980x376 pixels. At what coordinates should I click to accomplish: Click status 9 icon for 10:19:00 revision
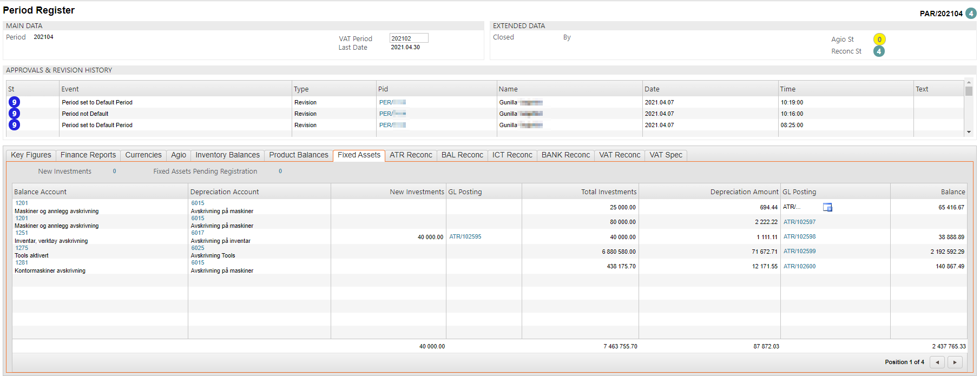tap(15, 102)
